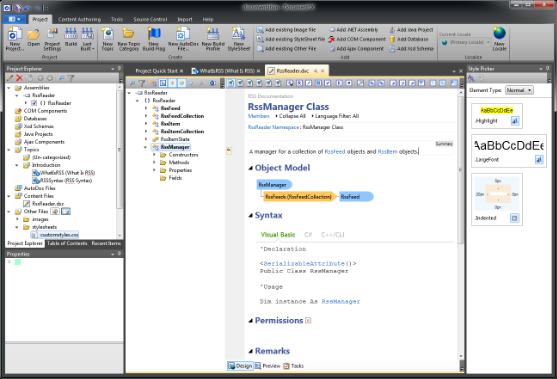Collapse the Syntax section
Screen dimensions: 557x379
pyautogui.click(x=251, y=215)
